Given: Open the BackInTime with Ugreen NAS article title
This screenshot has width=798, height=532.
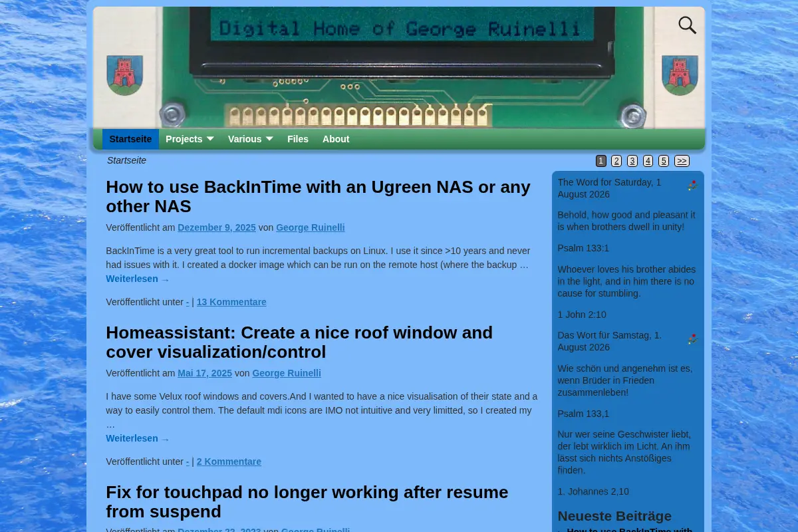Looking at the screenshot, I should 318,196.
